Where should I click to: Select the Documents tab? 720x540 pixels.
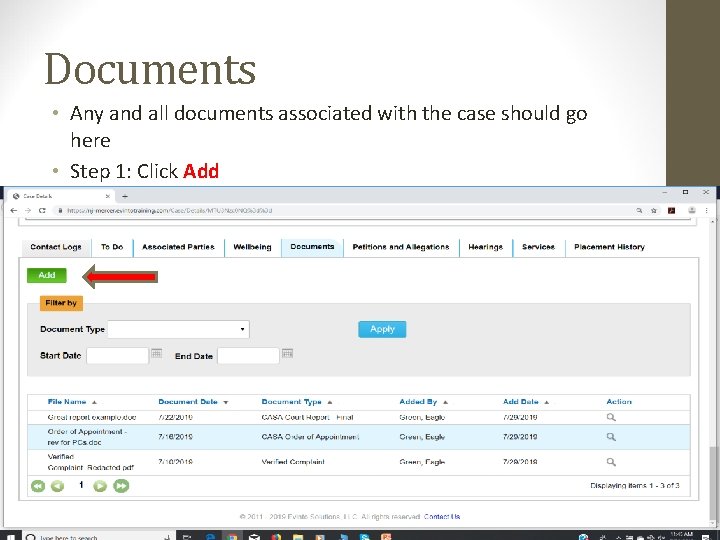(x=312, y=247)
